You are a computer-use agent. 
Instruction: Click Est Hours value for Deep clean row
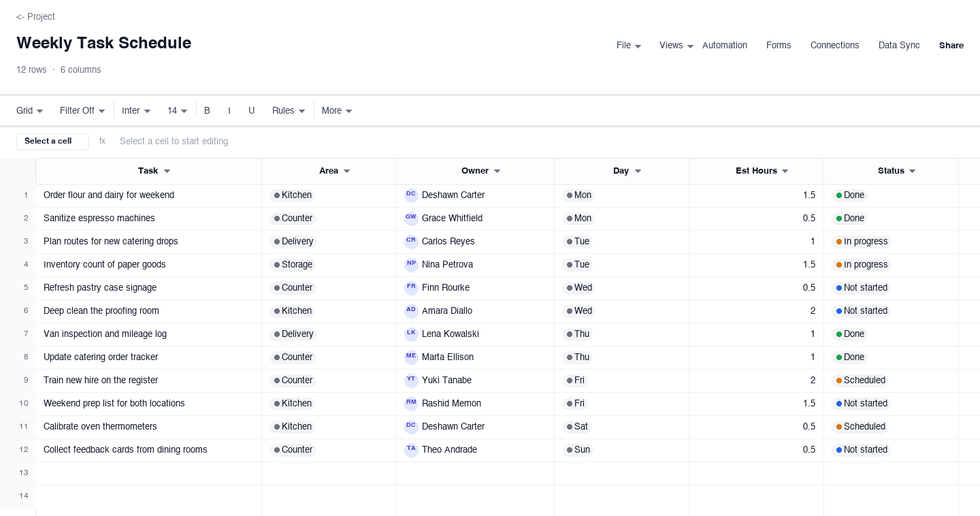(756, 310)
